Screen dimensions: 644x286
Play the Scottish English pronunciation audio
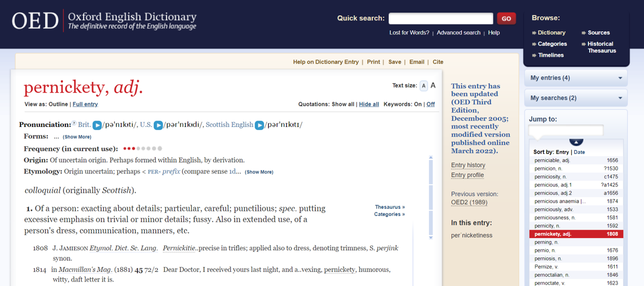[260, 125]
